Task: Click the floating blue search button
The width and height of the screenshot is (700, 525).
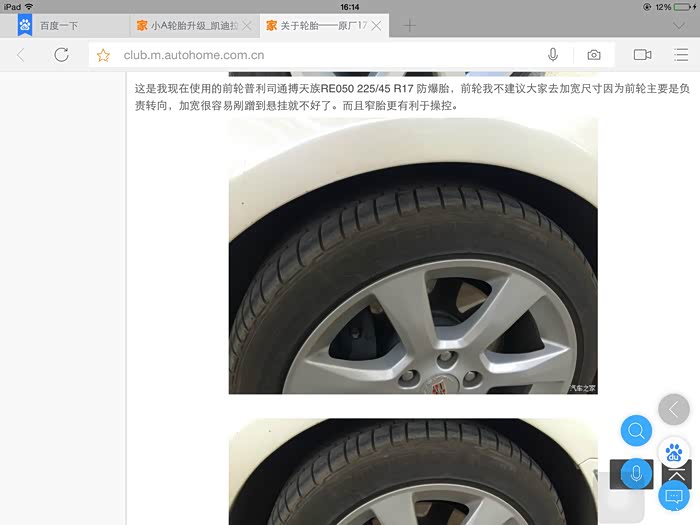Action: tap(636, 431)
